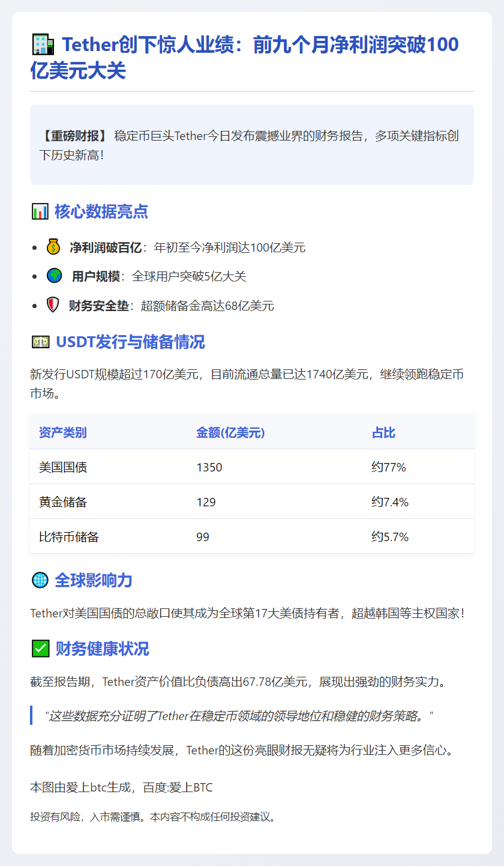Click the globe icon next to 用户规模

pos(52,276)
